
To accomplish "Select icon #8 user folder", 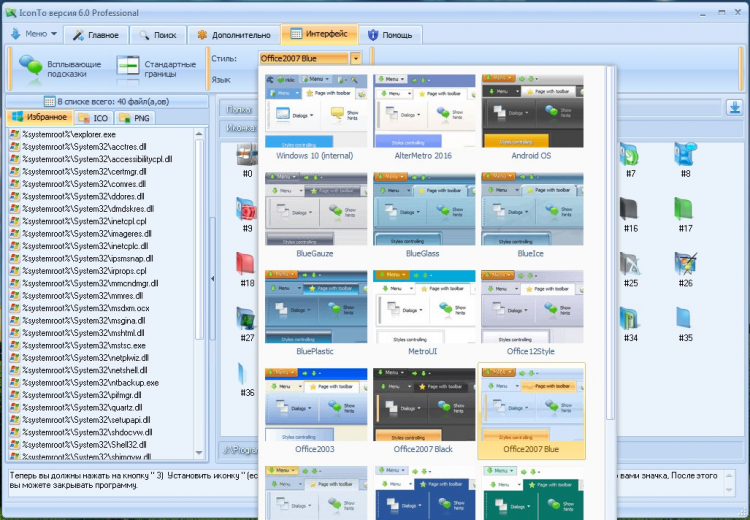I will (685, 160).
